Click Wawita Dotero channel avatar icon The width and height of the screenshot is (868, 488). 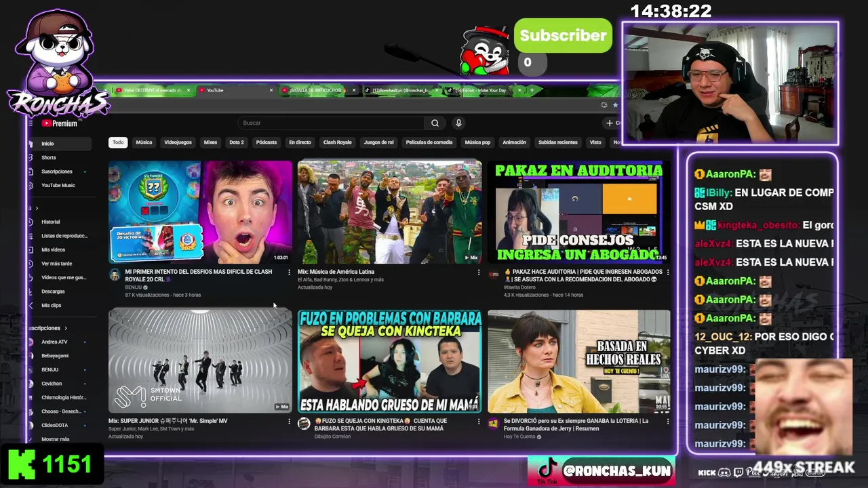tap(493, 274)
